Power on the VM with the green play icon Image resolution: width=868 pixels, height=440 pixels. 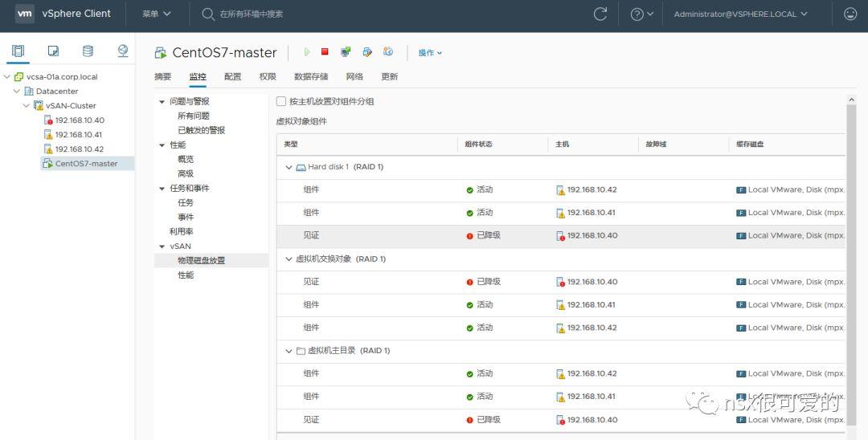pyautogui.click(x=307, y=52)
